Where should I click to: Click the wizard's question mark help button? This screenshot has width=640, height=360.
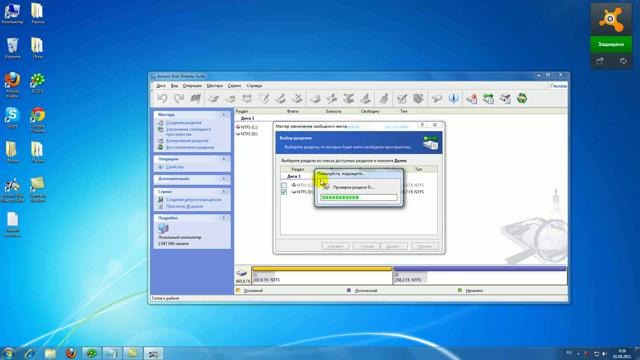point(422,125)
